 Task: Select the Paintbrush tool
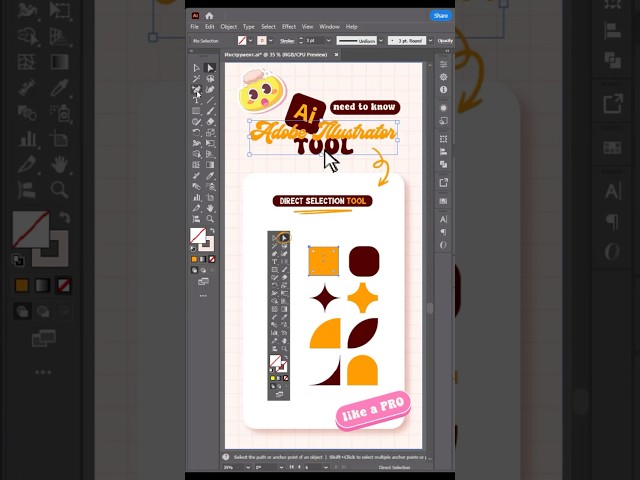(210, 111)
